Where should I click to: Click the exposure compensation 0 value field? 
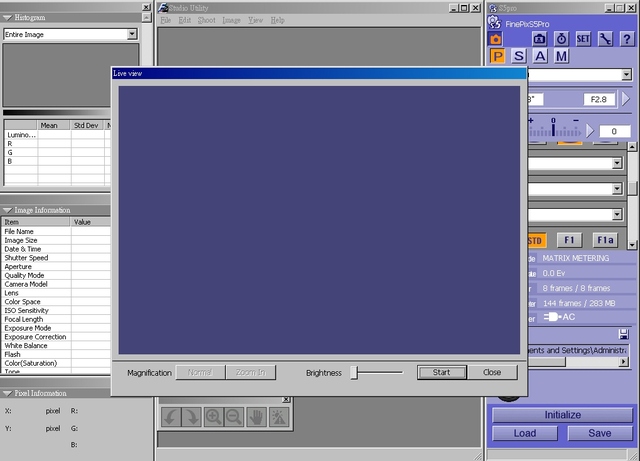point(614,131)
